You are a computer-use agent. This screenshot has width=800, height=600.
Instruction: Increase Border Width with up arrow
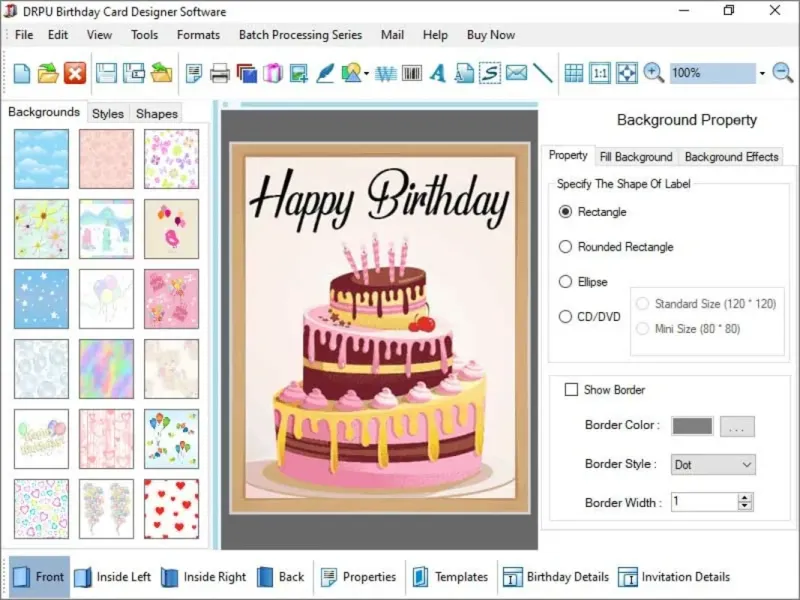745,497
